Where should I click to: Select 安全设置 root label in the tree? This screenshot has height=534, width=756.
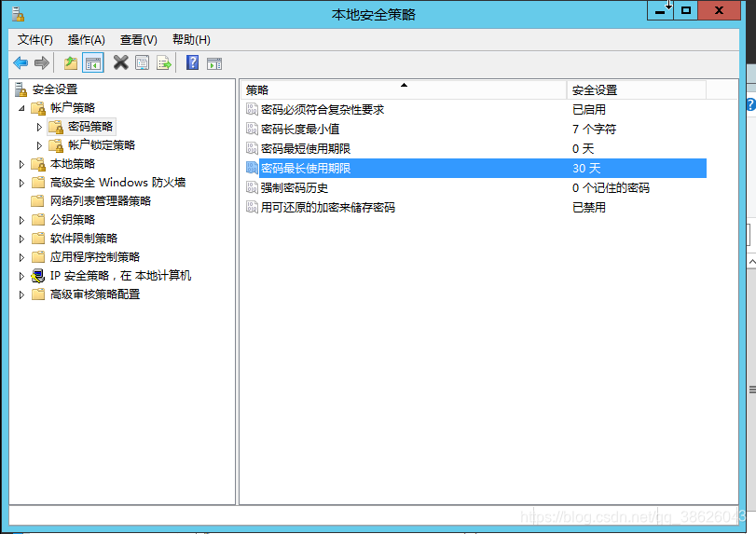tap(54, 89)
